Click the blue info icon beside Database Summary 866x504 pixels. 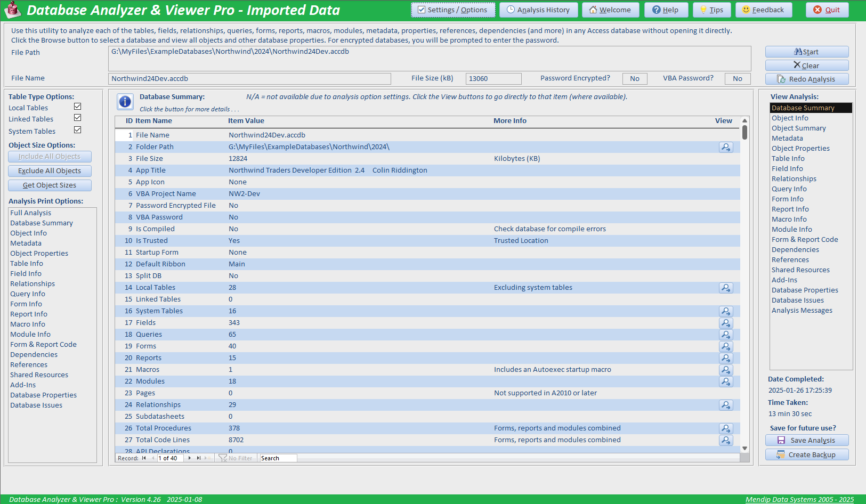tap(125, 101)
